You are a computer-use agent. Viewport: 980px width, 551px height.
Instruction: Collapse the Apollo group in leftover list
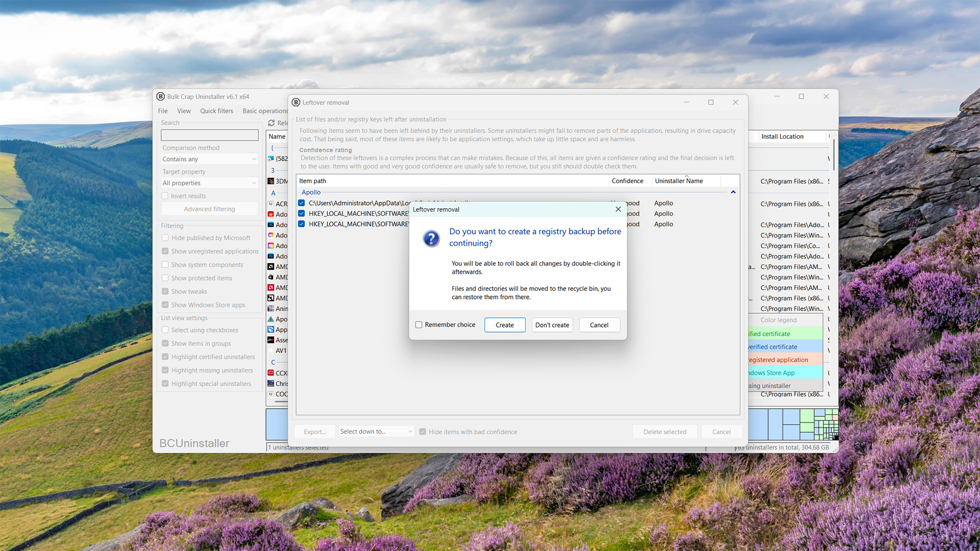coord(733,192)
